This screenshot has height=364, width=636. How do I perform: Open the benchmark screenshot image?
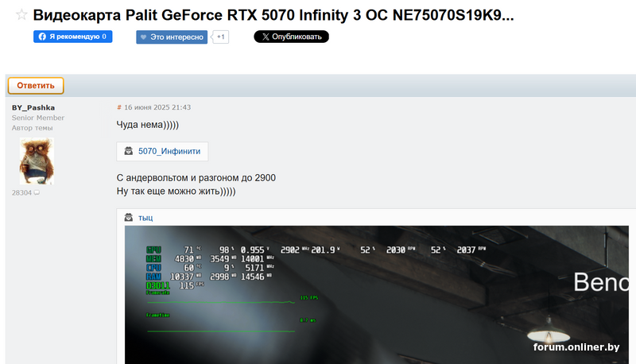(x=376, y=295)
